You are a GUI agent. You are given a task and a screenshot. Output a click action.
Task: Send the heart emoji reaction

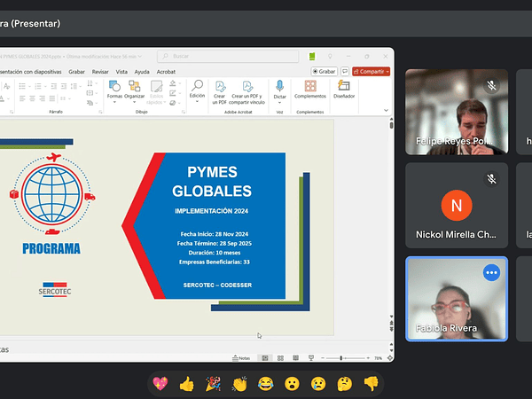pos(160,384)
